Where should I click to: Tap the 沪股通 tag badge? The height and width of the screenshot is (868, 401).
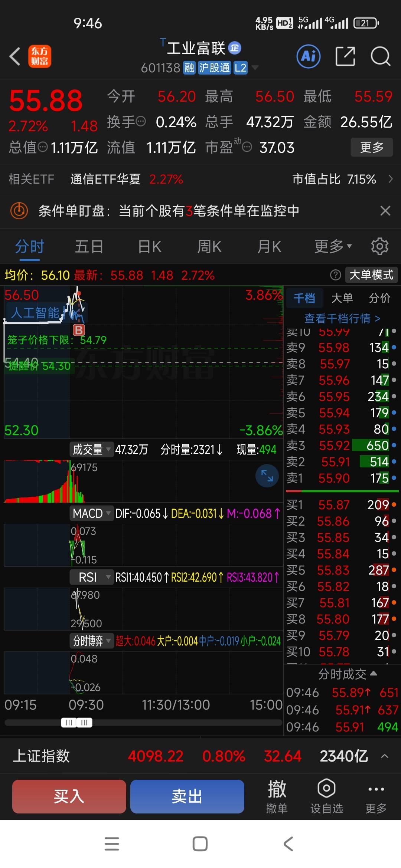point(215,68)
